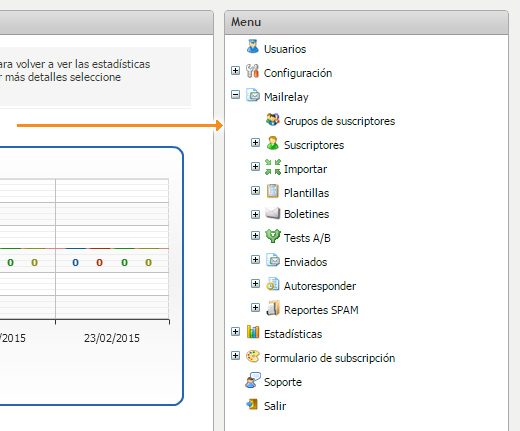
Task: Expand the Formulario de subscripción node
Action: tap(235, 356)
